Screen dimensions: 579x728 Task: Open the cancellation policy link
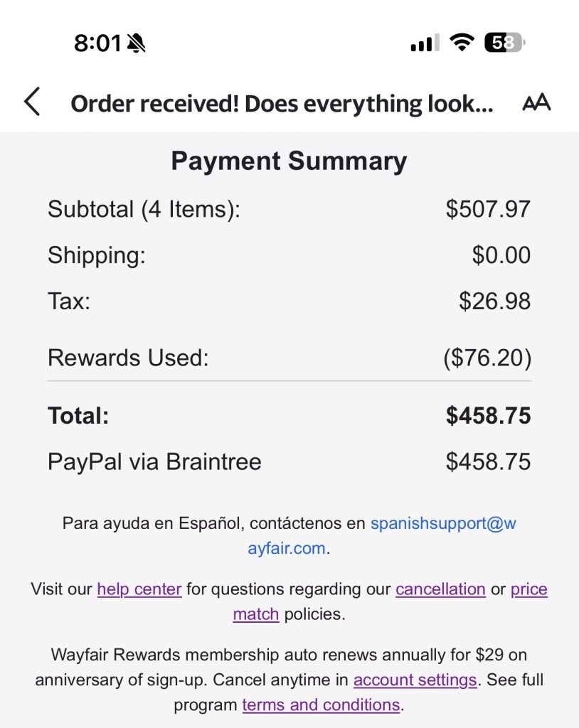(440, 589)
